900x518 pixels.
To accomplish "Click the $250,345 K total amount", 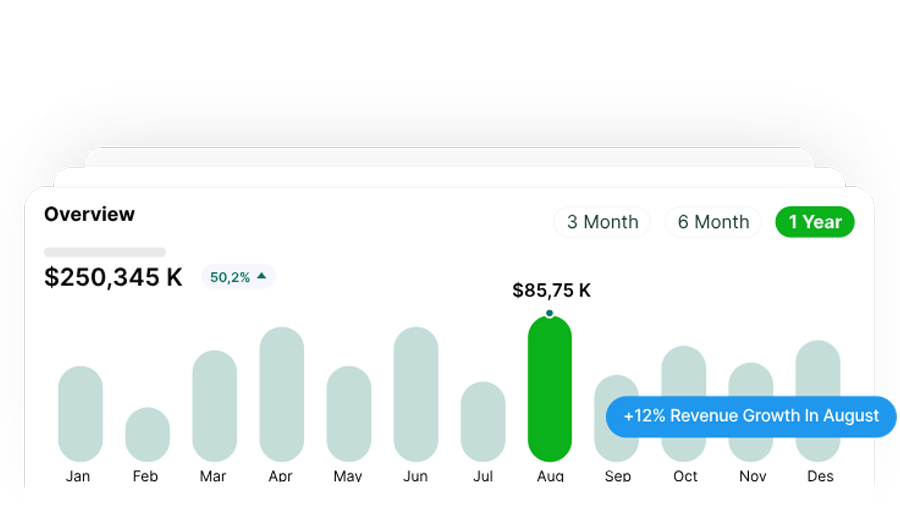I will click(x=113, y=277).
